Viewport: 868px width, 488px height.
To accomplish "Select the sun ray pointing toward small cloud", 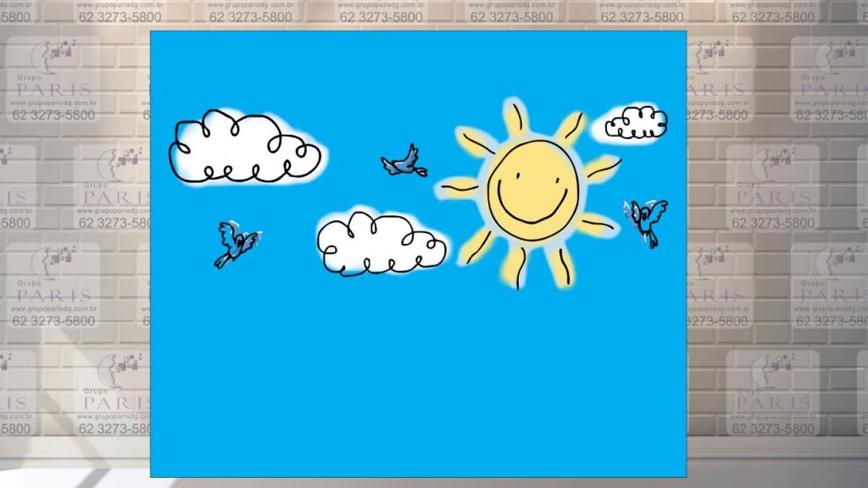I will point(572,127).
